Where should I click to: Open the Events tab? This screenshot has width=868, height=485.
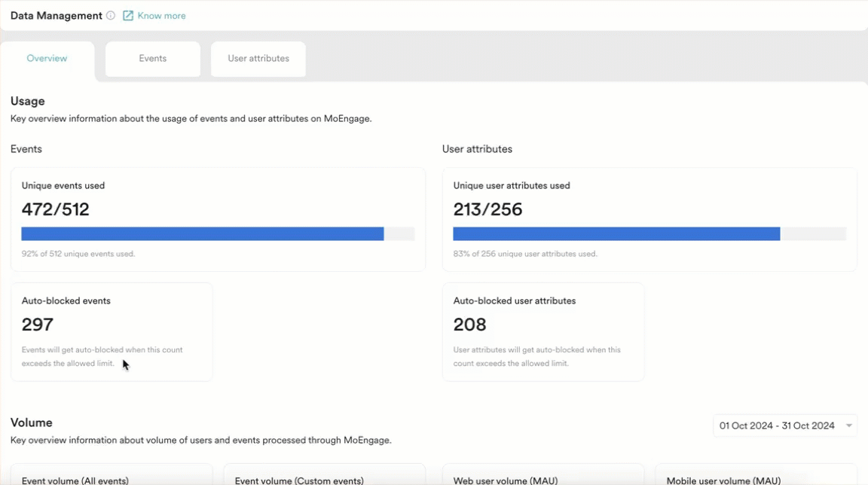(153, 59)
